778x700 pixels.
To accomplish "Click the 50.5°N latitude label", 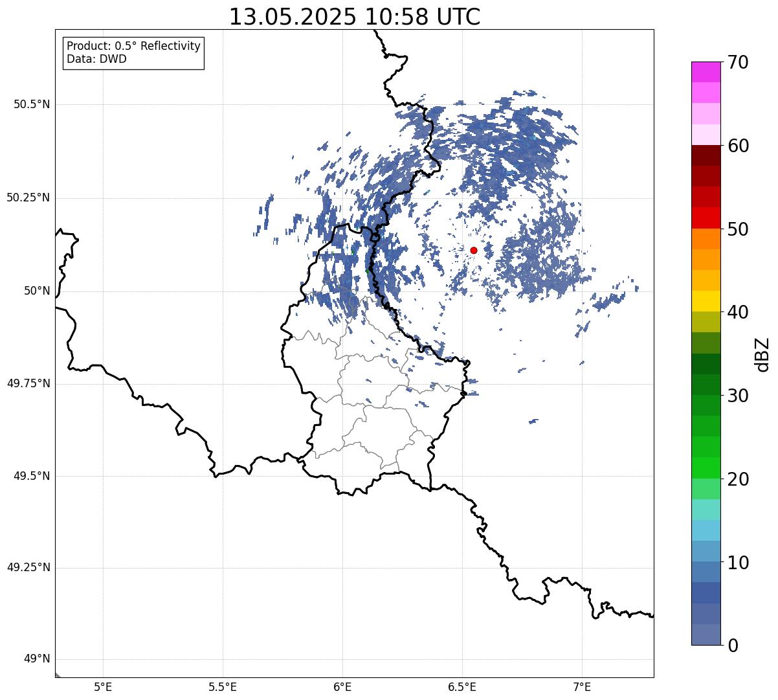I will (32, 104).
